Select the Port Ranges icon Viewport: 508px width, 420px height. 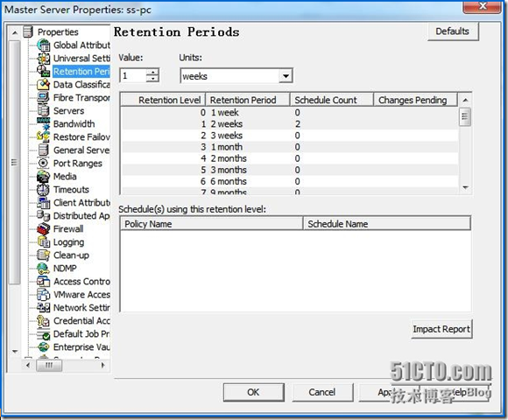(x=43, y=164)
